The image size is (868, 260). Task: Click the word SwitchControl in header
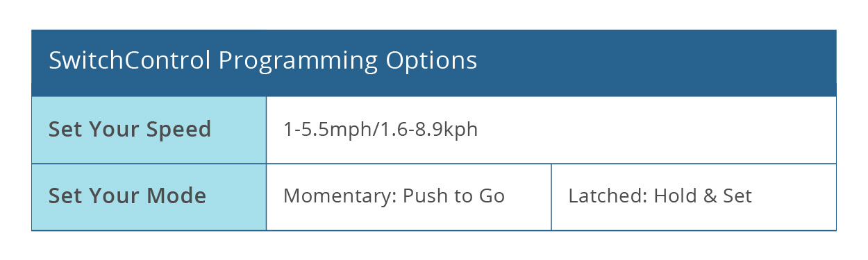pyautogui.click(x=130, y=60)
